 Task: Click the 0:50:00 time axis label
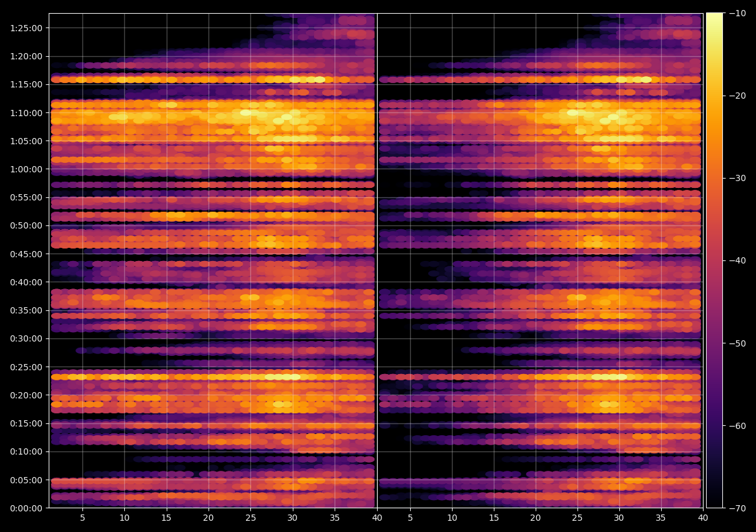coord(26,225)
